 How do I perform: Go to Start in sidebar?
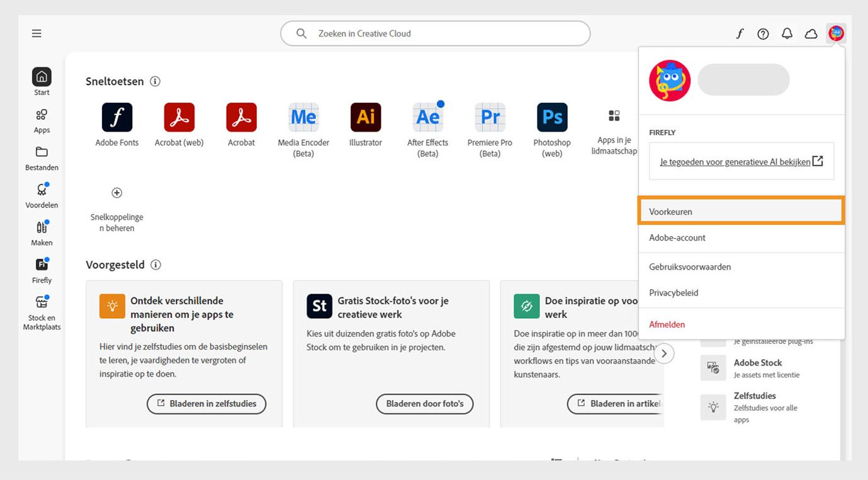click(x=42, y=82)
